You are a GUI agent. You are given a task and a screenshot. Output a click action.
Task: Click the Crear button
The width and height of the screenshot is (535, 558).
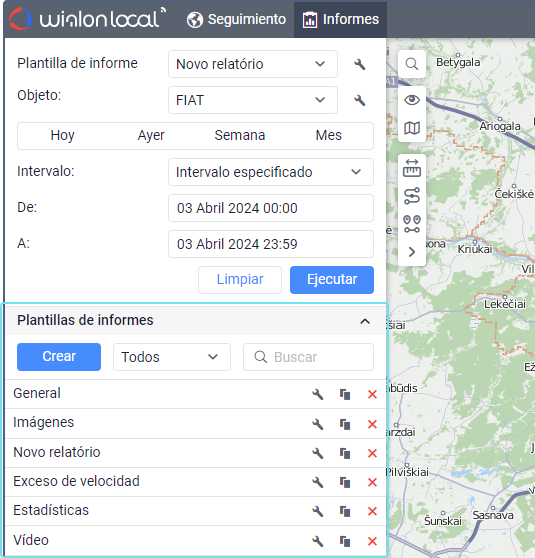coord(59,357)
